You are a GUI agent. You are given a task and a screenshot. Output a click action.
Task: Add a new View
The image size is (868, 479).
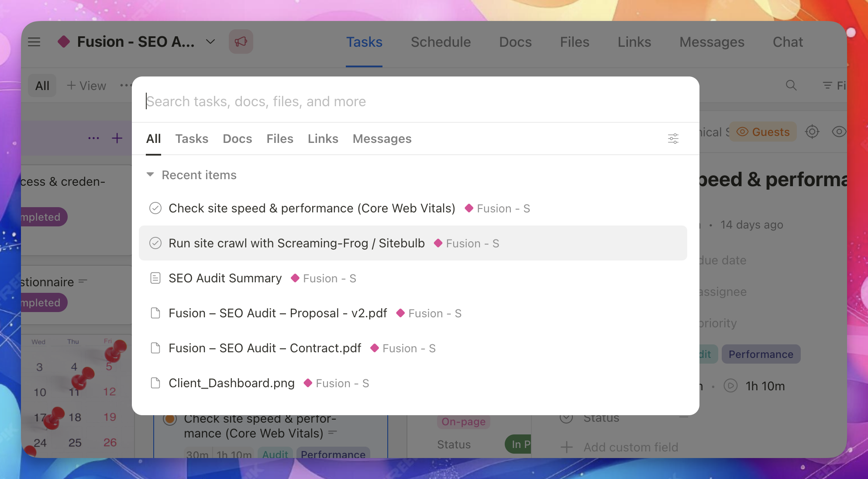click(x=86, y=86)
